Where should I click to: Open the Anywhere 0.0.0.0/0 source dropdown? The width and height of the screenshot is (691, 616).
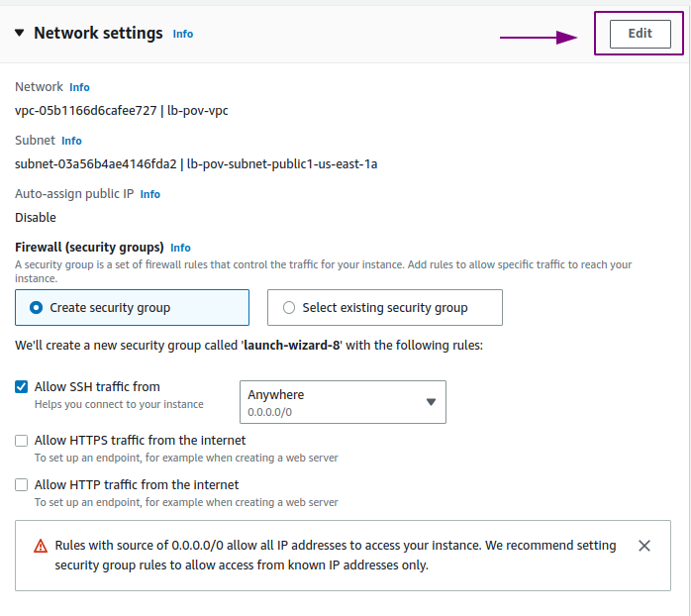click(x=343, y=402)
